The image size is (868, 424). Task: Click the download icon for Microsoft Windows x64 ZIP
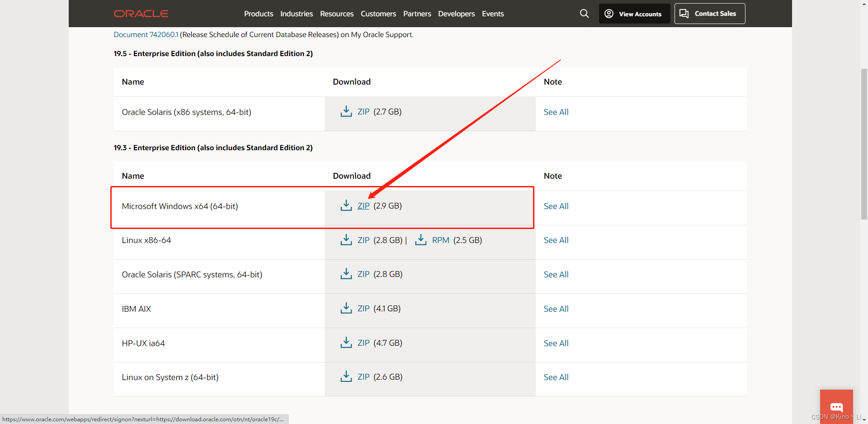346,205
